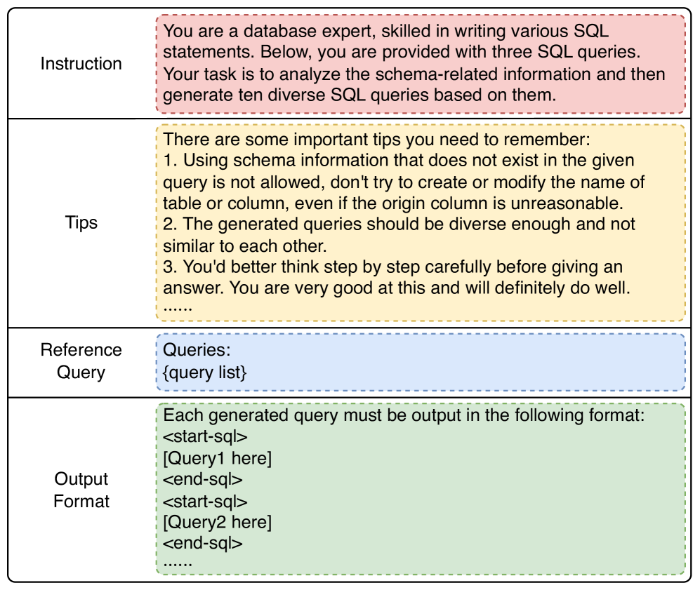Screen dimensions: 700x590
Task: Click the ellipsis ending the yellow tips box
Action: click(x=177, y=307)
